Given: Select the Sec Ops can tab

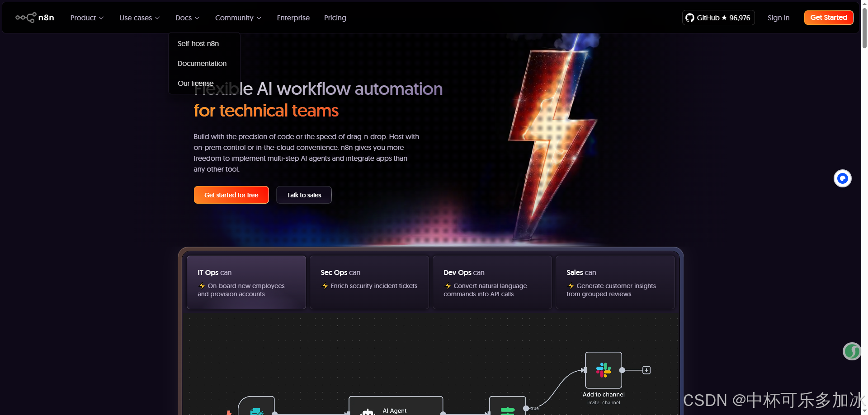Looking at the screenshot, I should 369,282.
